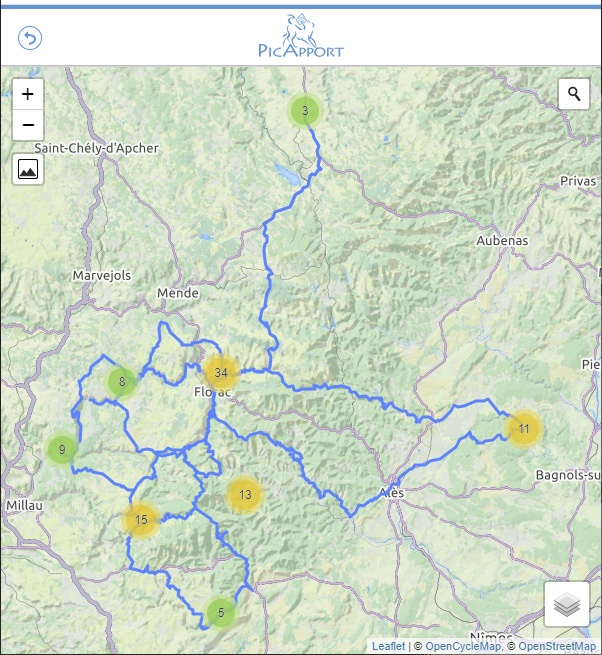Open the photo view image button
Image resolution: width=602 pixels, height=655 pixels.
tap(28, 169)
